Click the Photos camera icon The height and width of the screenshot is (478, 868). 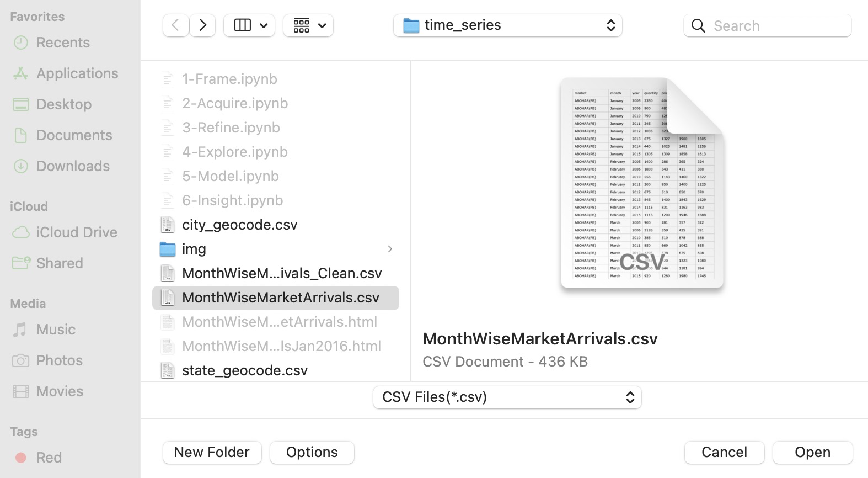(x=21, y=360)
